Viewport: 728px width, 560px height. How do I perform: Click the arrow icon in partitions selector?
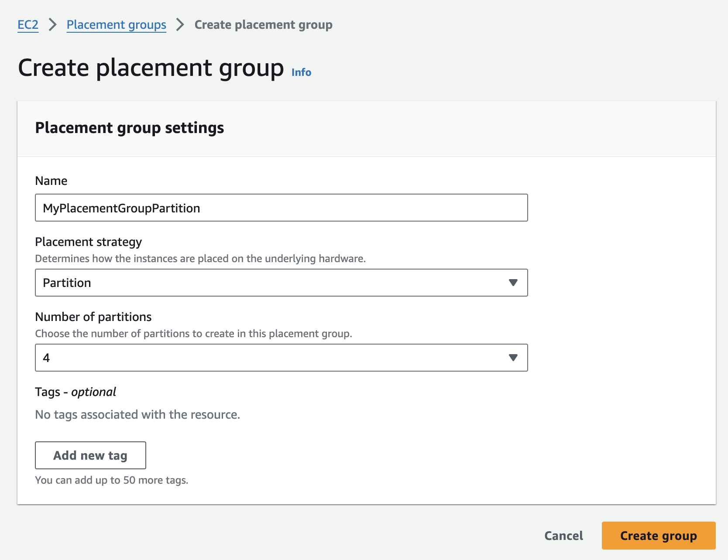[x=513, y=358]
